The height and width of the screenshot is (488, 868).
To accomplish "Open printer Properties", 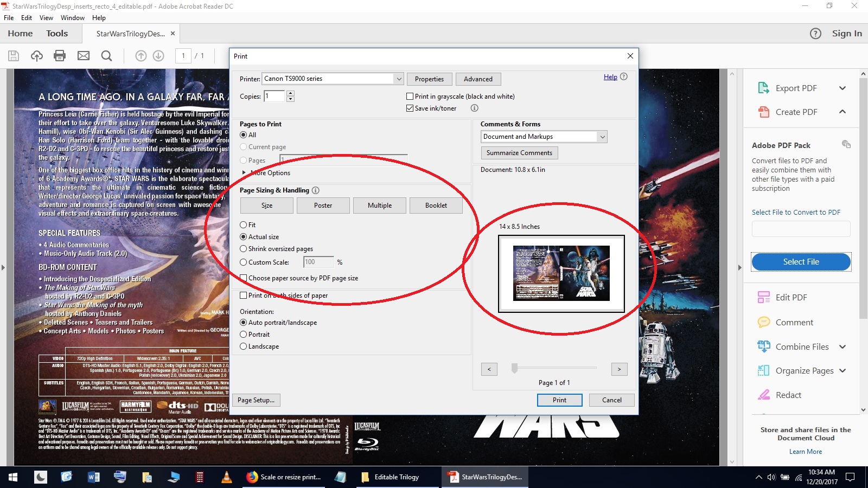I will click(x=429, y=79).
